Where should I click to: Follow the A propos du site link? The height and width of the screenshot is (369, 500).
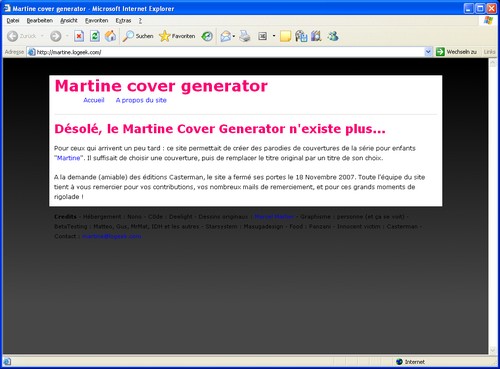click(x=141, y=100)
